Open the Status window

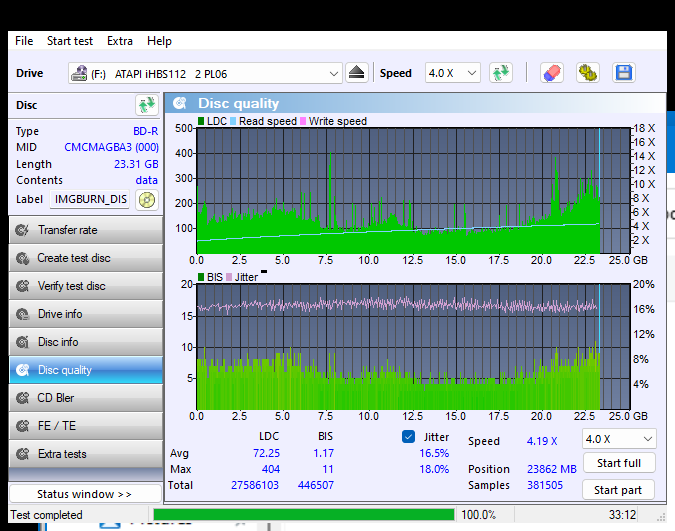85,494
